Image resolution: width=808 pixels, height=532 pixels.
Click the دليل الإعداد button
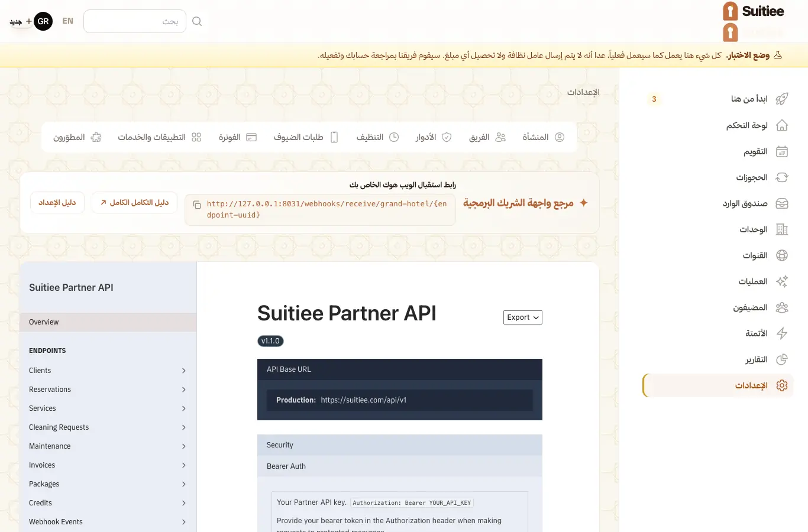57,203
